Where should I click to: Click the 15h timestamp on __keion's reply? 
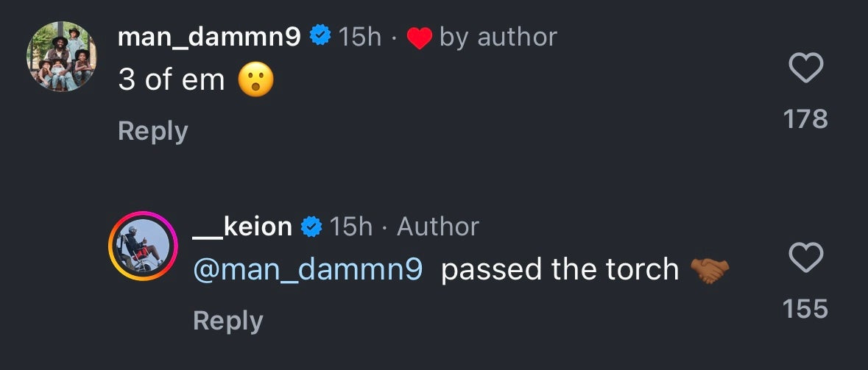pos(351,227)
